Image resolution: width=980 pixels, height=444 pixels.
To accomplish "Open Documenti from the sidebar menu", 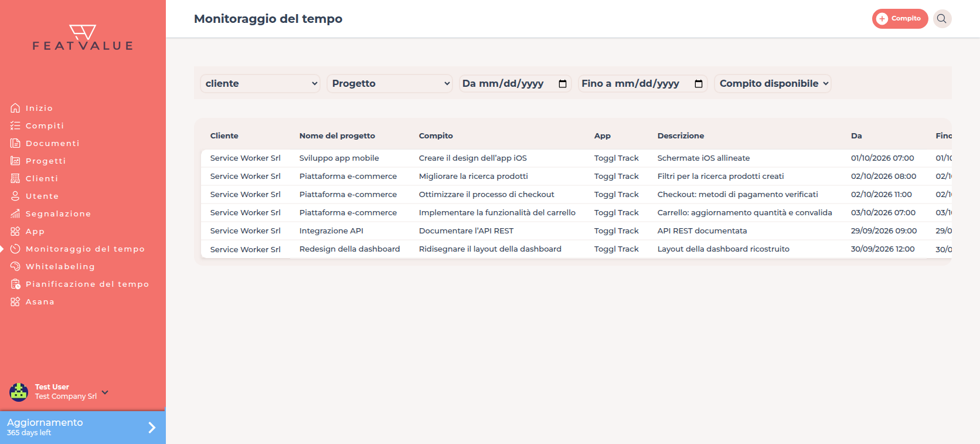I will pyautogui.click(x=53, y=143).
